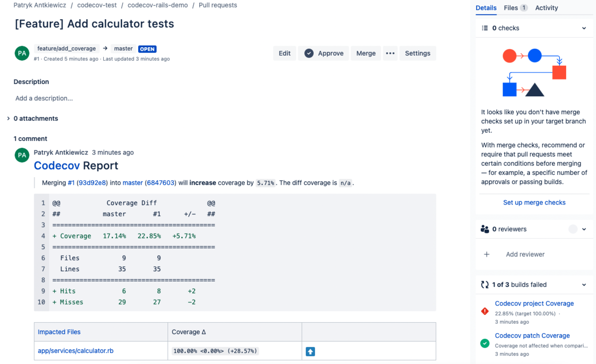Click the PA author avatar near branch info
Viewport: 596px width, 364px height.
pyautogui.click(x=22, y=53)
